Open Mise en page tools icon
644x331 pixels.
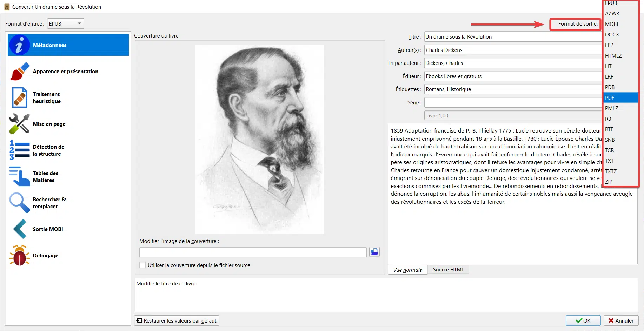click(19, 124)
